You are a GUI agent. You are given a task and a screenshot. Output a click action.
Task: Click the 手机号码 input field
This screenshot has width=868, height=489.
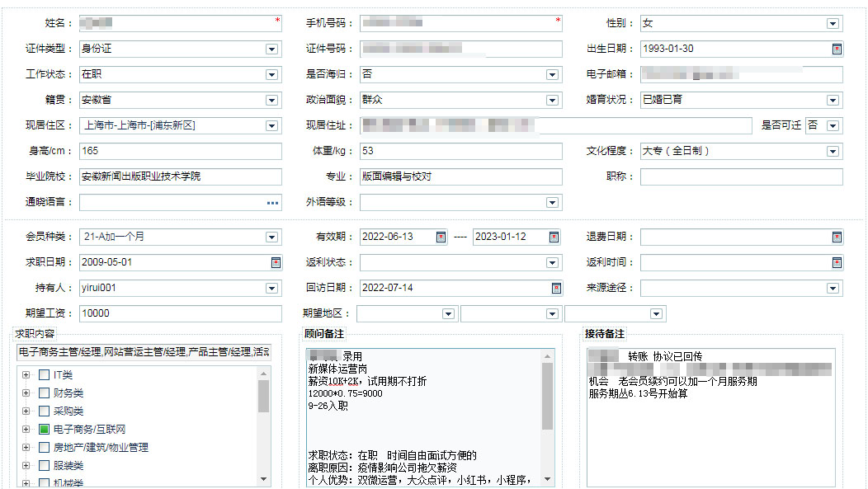(x=461, y=23)
